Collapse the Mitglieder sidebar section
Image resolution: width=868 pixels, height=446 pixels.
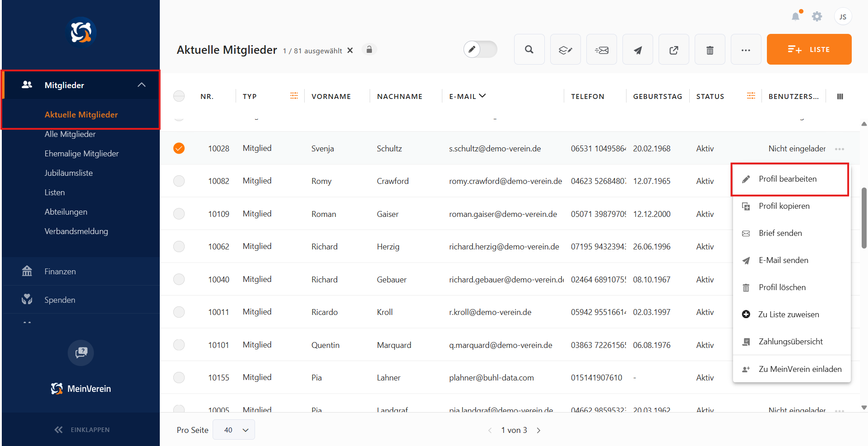point(141,85)
